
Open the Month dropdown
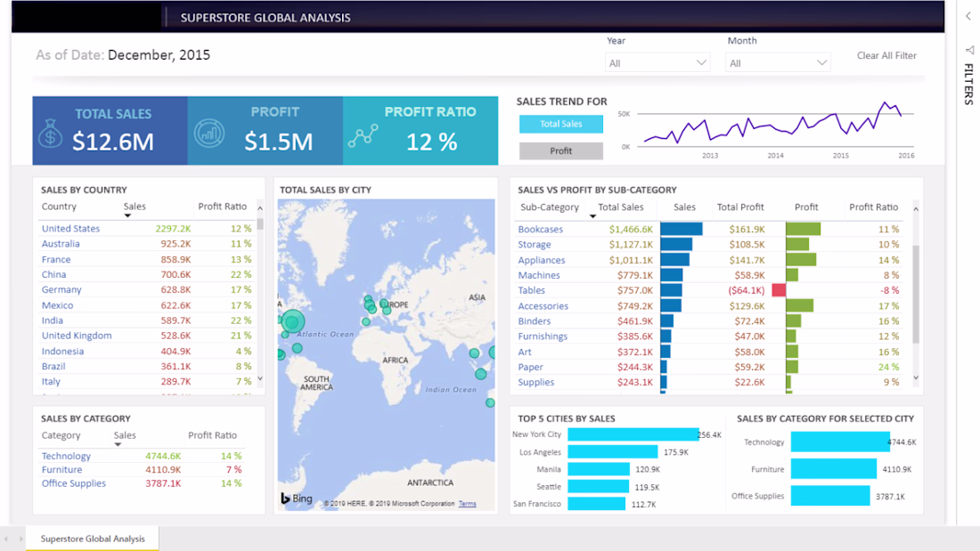tap(778, 62)
